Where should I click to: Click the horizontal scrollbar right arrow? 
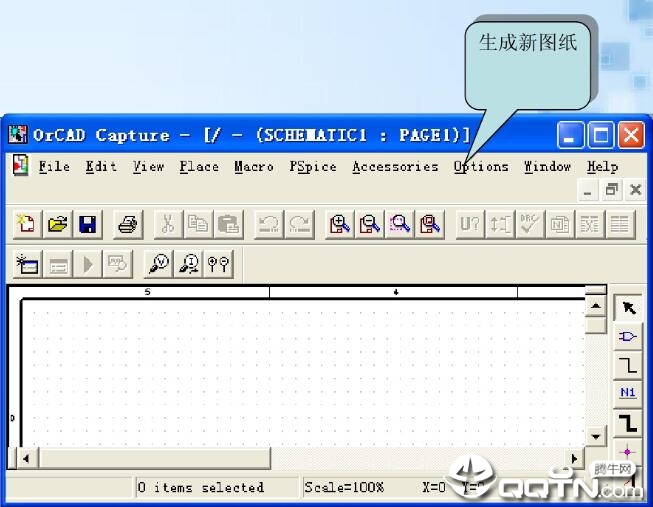[x=575, y=459]
